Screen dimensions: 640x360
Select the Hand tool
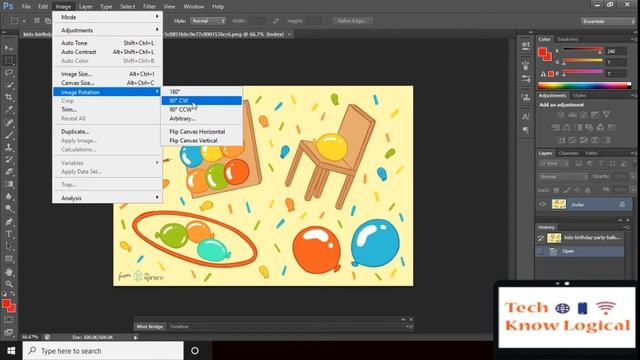tap(9, 271)
